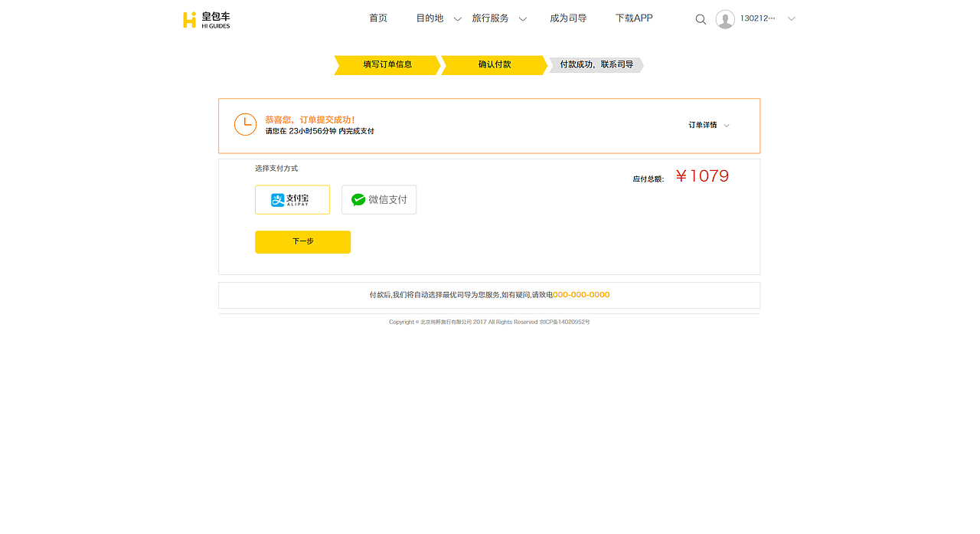Viewport: 980px width, 534px height.
Task: Click the 付款成功，联系司导 step arrow
Action: (x=596, y=65)
